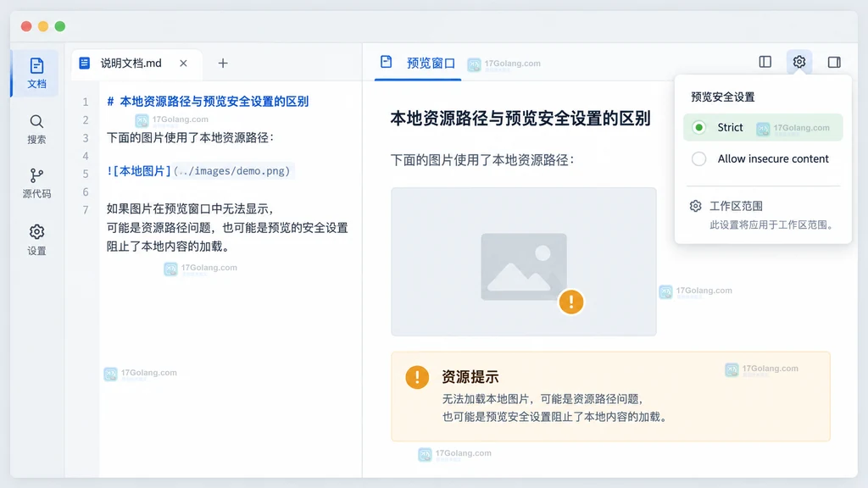Click the preview title 本地资源路径与预览安全设置的区别
868x488 pixels.
click(x=520, y=118)
